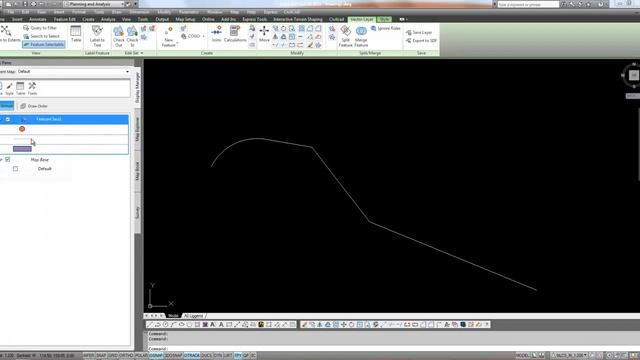Toggle DYN input in status bar

218,356
